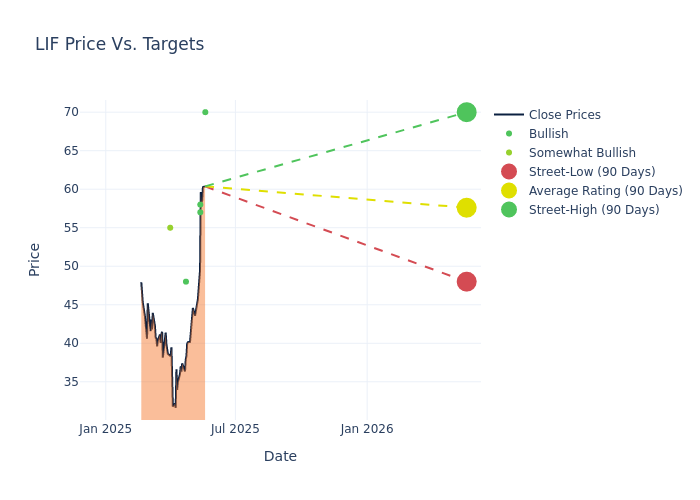Click the Bullish rating dot at price 70
This screenshot has width=700, height=500.
pos(205,112)
